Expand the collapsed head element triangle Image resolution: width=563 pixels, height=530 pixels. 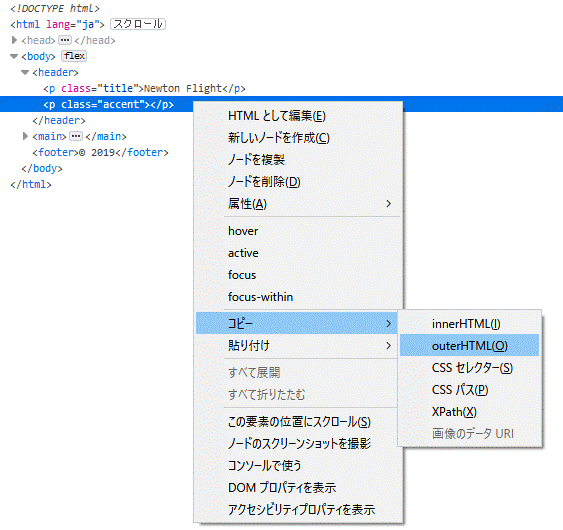coord(14,40)
